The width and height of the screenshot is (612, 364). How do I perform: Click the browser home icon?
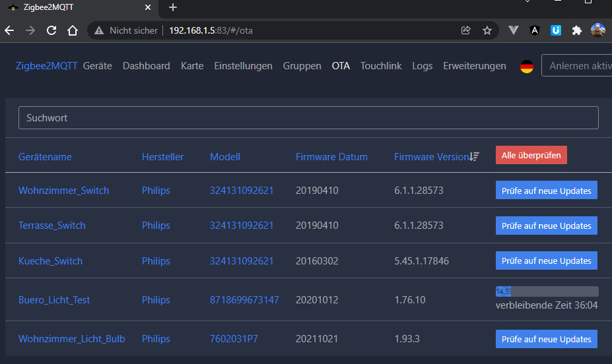[73, 30]
